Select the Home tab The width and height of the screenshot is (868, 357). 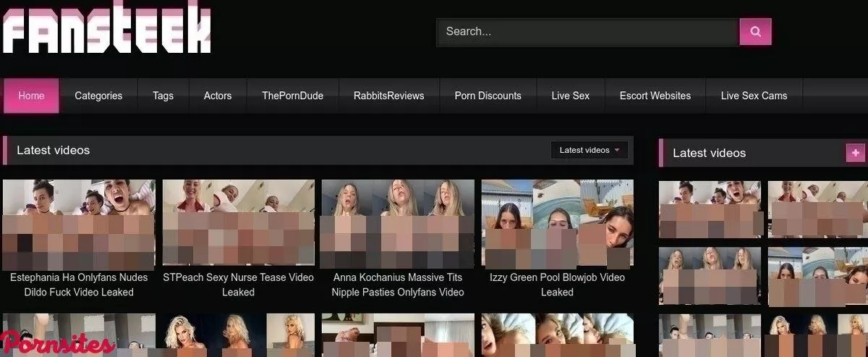[31, 96]
